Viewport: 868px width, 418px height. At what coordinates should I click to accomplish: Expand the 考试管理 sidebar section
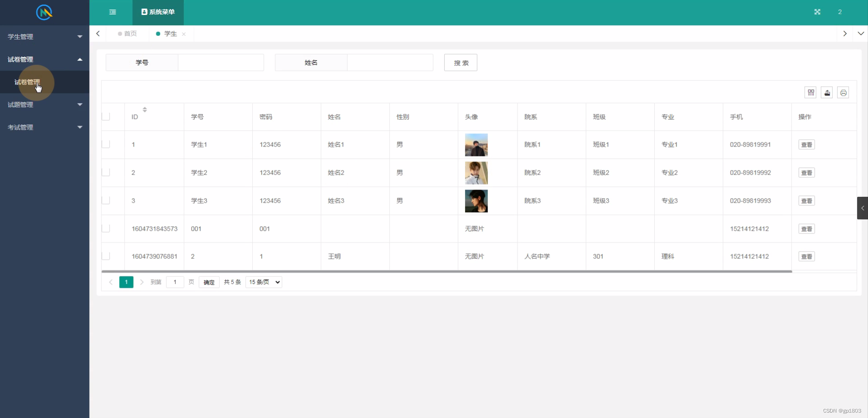point(44,127)
